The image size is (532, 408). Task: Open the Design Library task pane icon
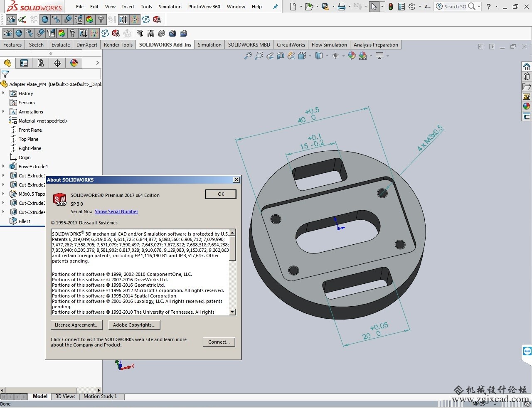click(x=527, y=76)
